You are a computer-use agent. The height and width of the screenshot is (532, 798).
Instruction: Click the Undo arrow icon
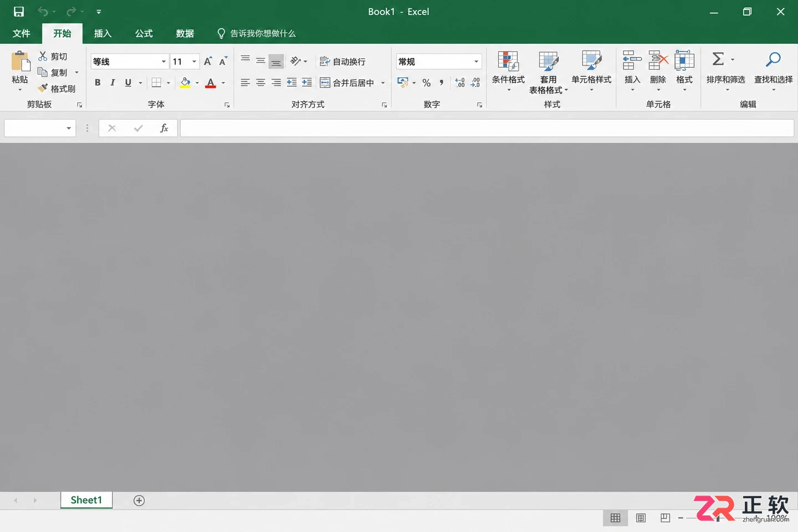pyautogui.click(x=43, y=12)
